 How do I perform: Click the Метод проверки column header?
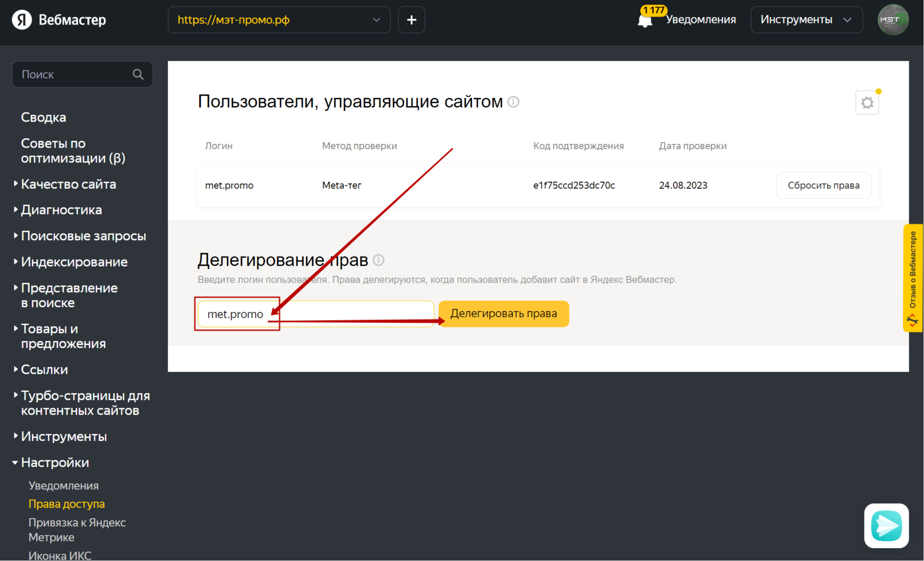[359, 146]
